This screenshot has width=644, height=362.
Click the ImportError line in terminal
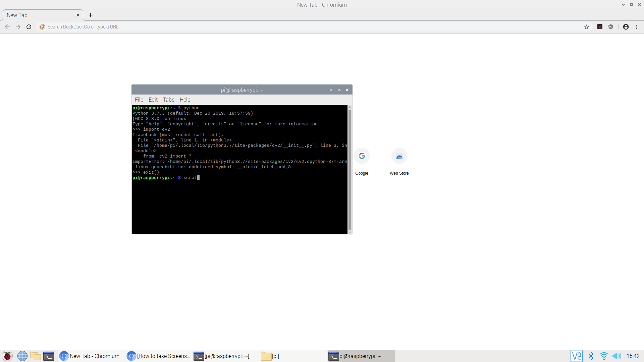240,164
